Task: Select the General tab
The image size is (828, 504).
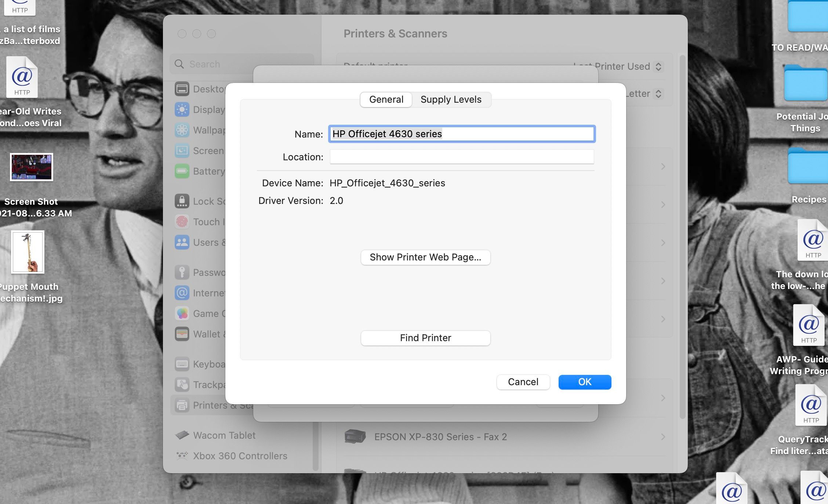Action: pos(386,99)
